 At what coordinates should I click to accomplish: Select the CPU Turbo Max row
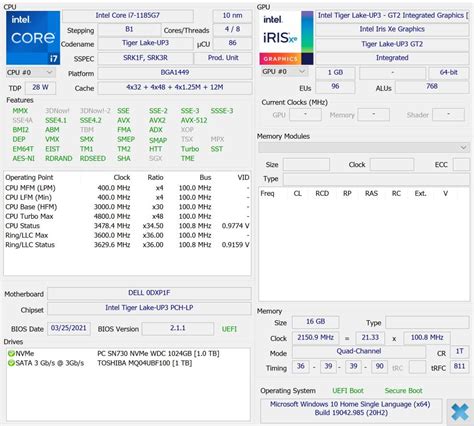click(x=127, y=216)
